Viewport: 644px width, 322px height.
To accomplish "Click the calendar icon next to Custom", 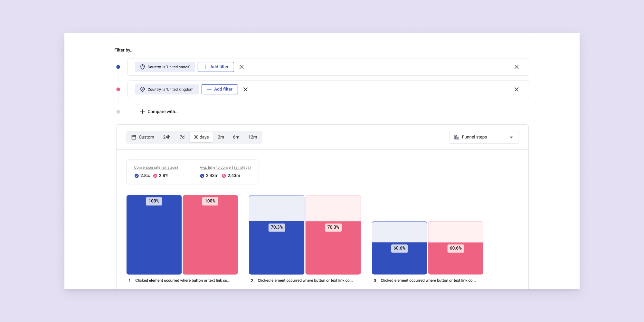I will [134, 137].
